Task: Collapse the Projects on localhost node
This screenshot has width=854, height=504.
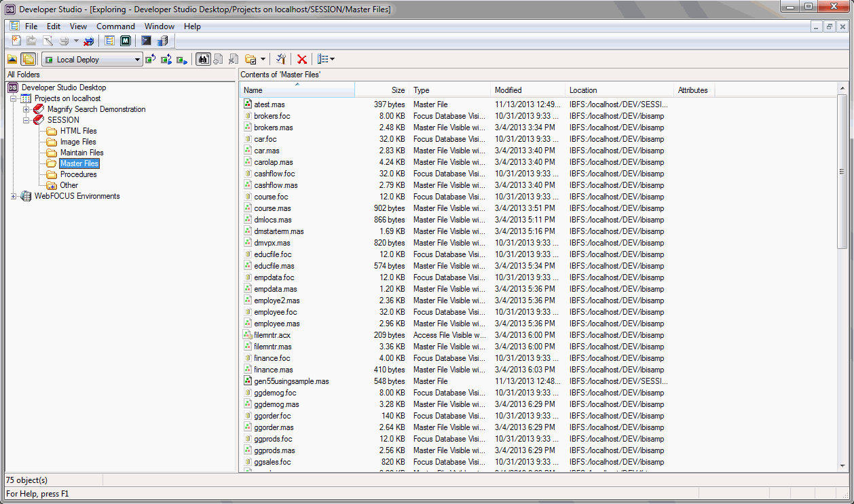Action: 14,98
